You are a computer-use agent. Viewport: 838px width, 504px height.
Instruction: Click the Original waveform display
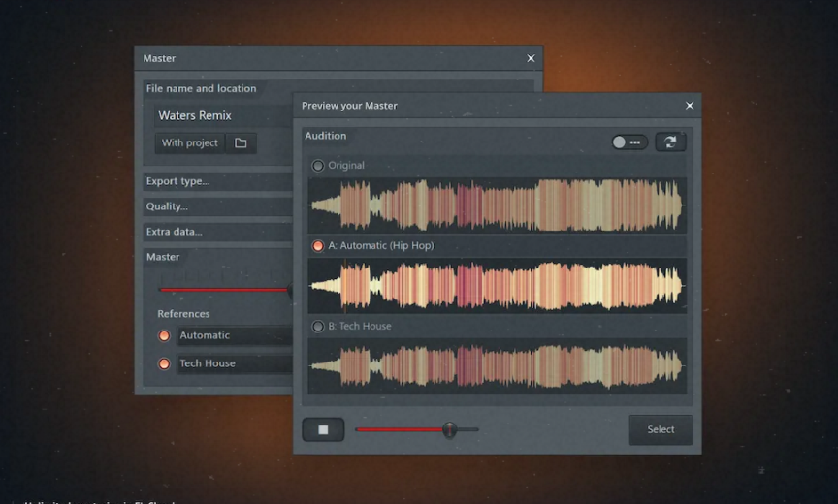click(497, 205)
